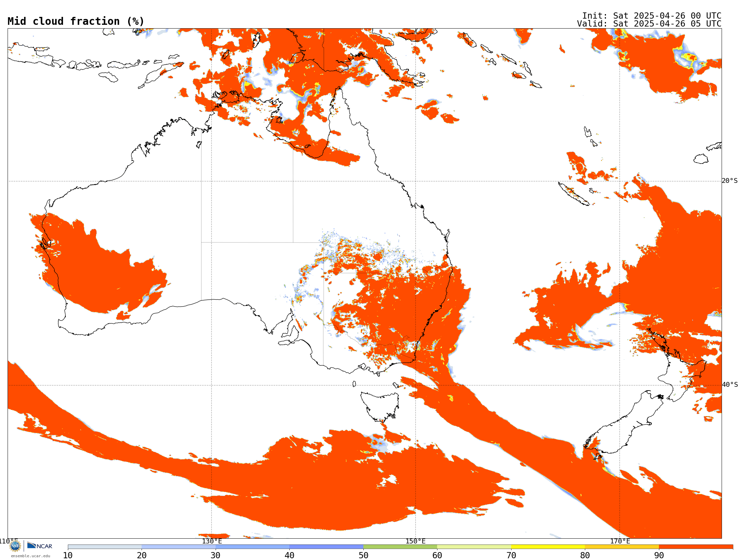The image size is (744, 560).
Task: Click the 130°E longitude label
Action: coord(212,541)
